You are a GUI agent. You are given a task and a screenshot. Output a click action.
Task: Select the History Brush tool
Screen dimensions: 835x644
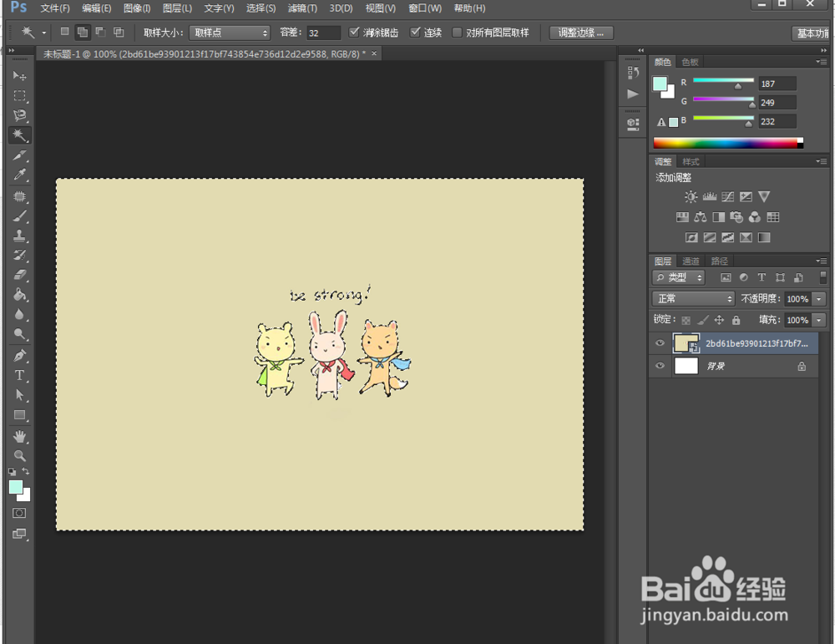tap(19, 255)
